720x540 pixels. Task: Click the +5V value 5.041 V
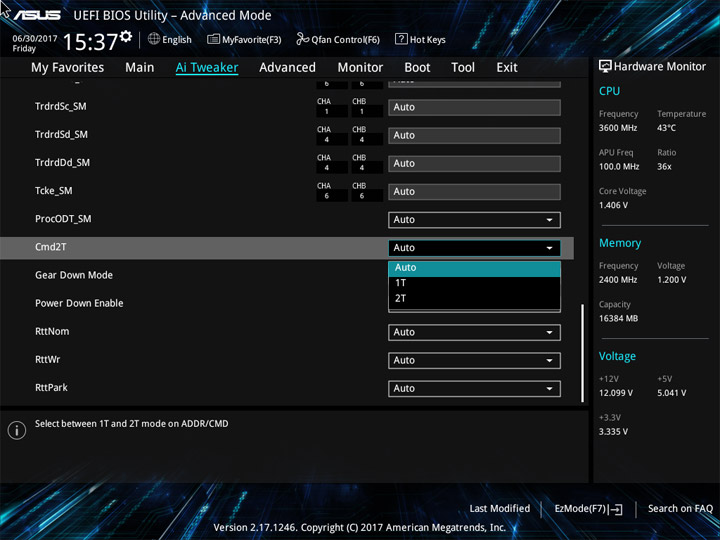click(x=672, y=393)
